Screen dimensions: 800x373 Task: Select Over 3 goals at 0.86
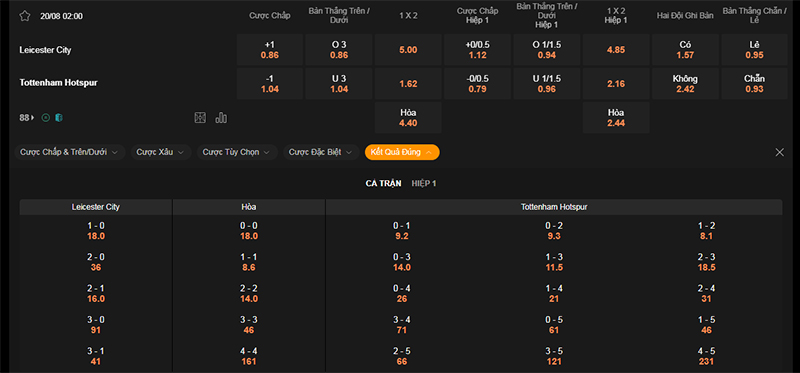[x=339, y=50]
